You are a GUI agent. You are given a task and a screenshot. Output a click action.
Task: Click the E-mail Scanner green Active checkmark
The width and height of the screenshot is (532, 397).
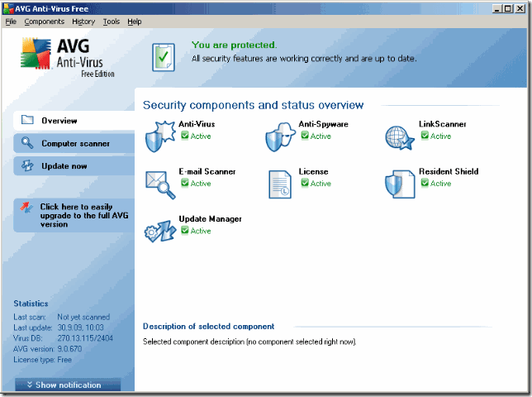tap(184, 183)
